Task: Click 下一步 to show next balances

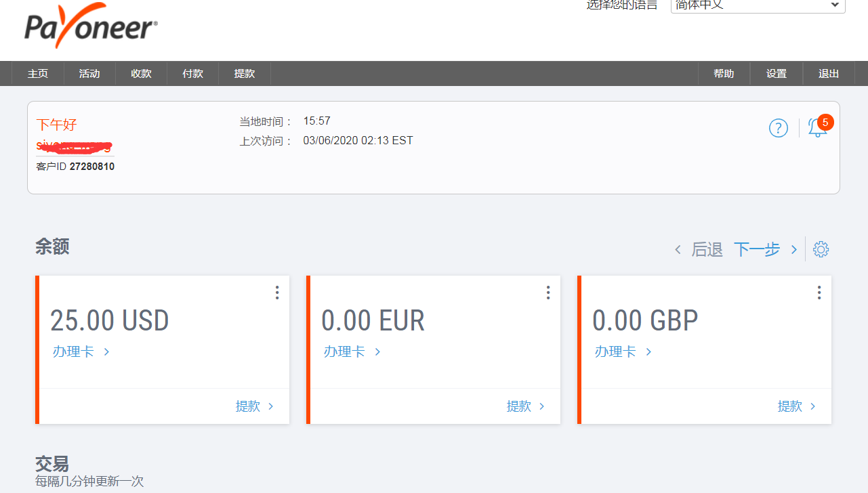Action: (766, 250)
